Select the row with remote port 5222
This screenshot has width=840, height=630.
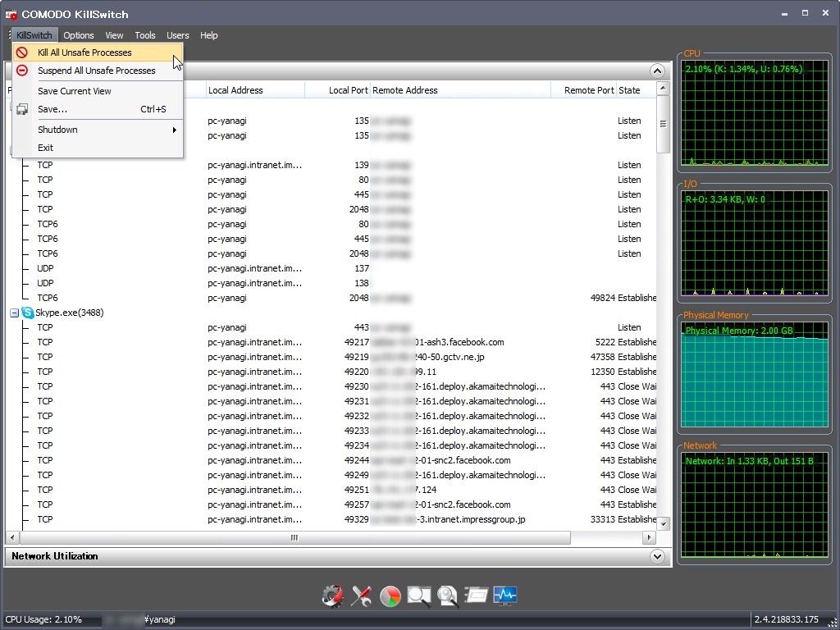332,342
